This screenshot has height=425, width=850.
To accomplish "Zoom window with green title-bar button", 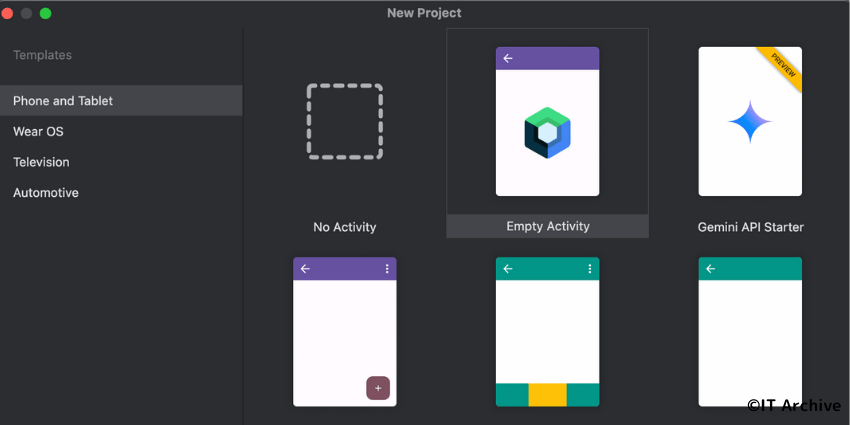I will tap(46, 14).
